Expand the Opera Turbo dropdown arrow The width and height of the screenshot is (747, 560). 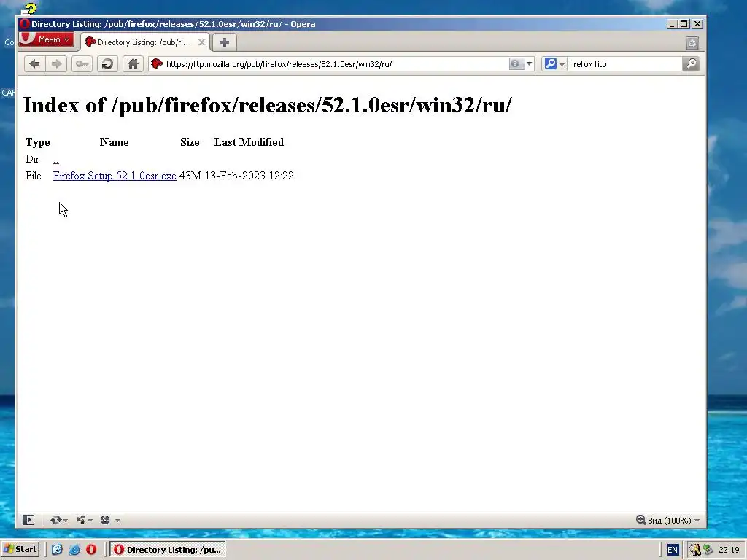pos(117,521)
